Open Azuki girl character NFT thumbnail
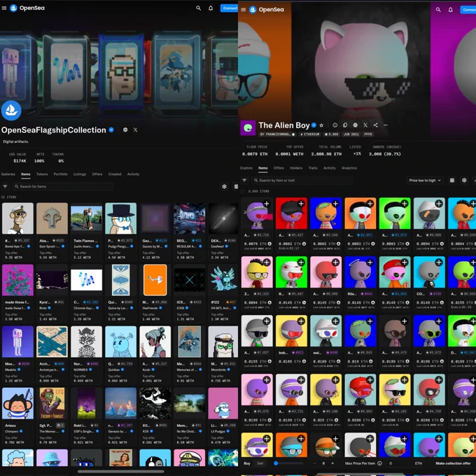Screen dimensions: 476x476 coord(155,342)
